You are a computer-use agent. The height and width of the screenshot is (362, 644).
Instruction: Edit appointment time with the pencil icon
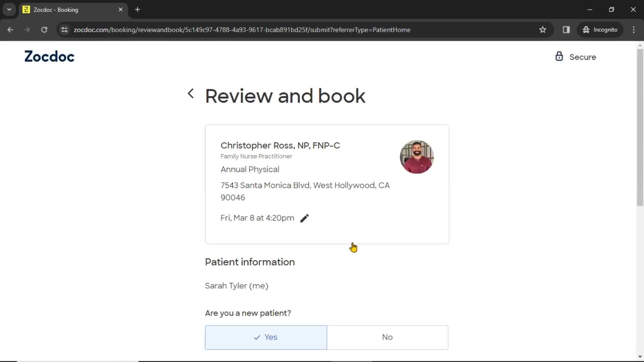click(305, 218)
